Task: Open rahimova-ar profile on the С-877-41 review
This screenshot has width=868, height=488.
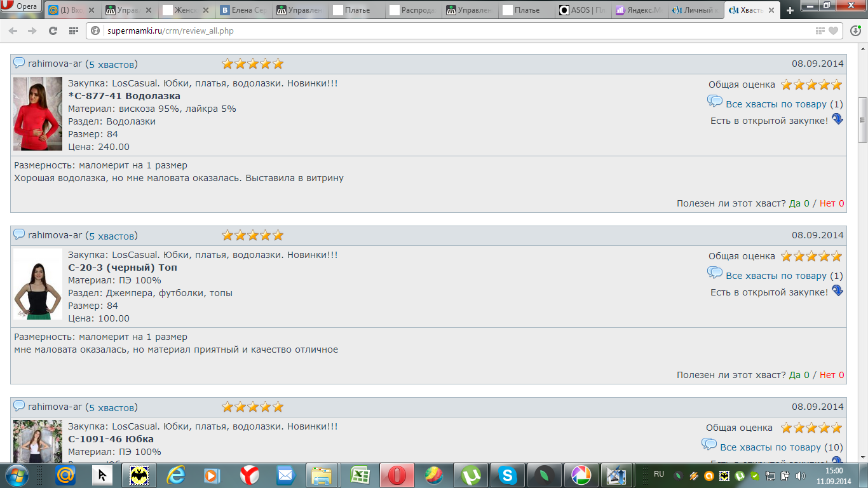Action: click(55, 64)
